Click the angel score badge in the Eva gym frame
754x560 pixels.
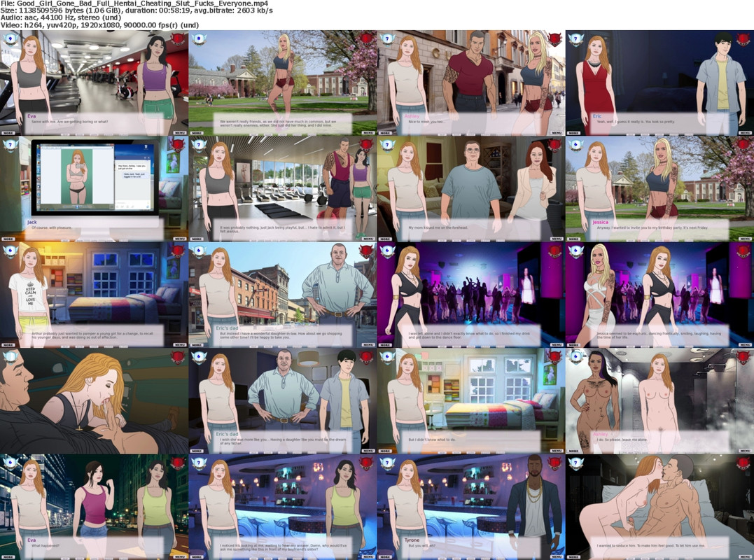[11, 39]
